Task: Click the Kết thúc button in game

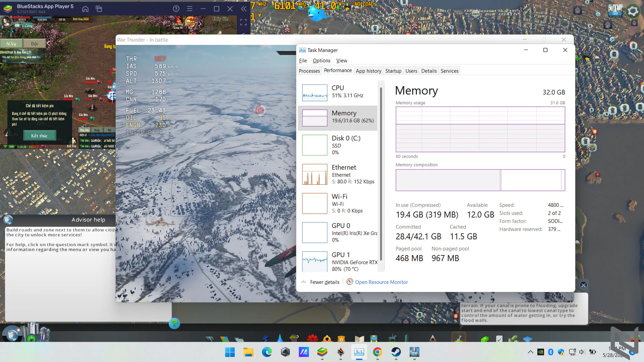Action: pos(40,135)
